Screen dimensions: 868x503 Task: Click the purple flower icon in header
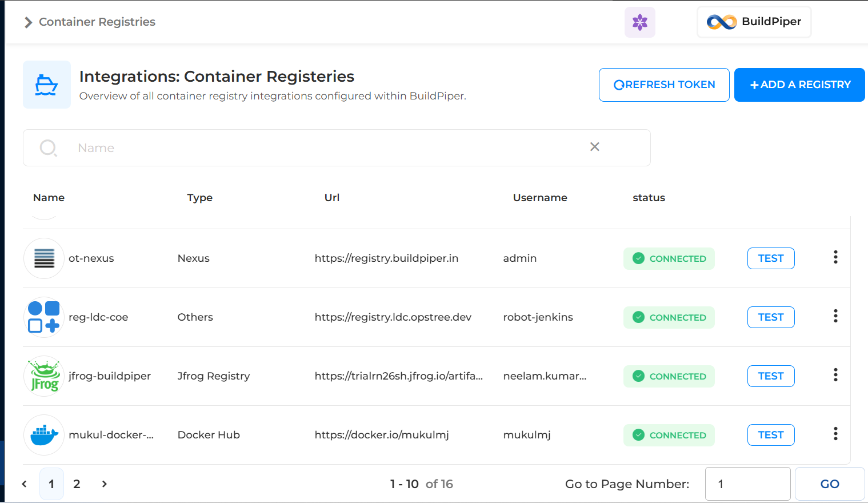tap(639, 22)
